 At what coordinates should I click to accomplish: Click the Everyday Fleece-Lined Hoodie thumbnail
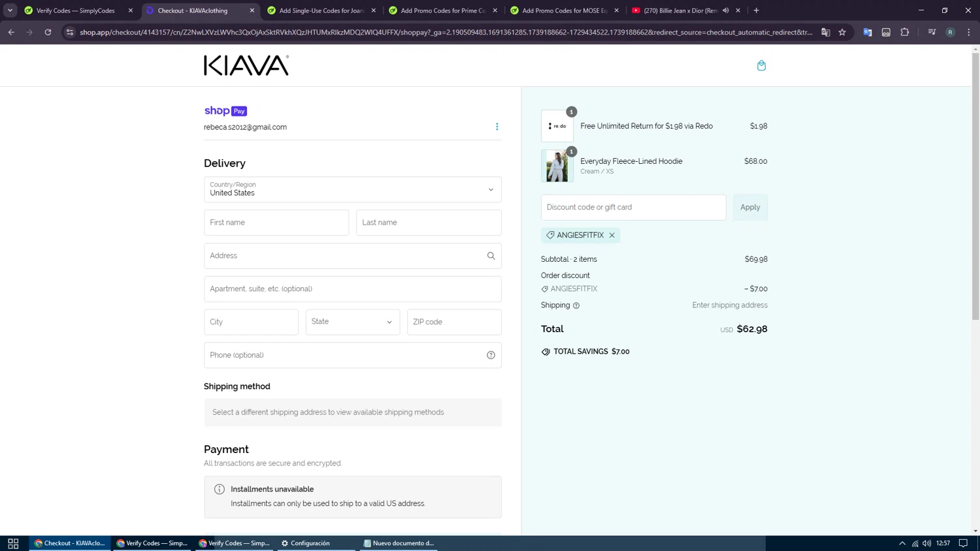tap(557, 166)
